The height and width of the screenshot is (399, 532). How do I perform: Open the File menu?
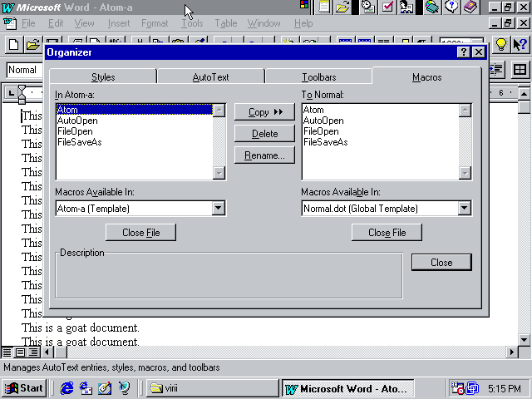point(28,23)
